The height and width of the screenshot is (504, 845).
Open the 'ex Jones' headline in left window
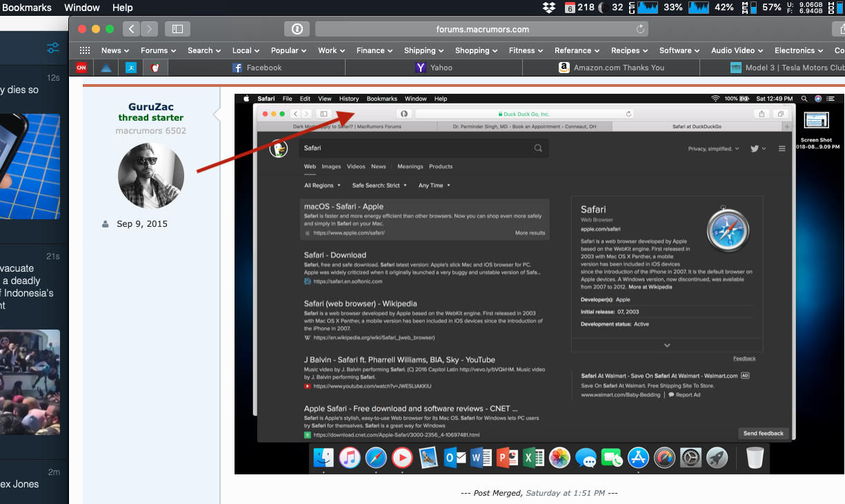[19, 484]
